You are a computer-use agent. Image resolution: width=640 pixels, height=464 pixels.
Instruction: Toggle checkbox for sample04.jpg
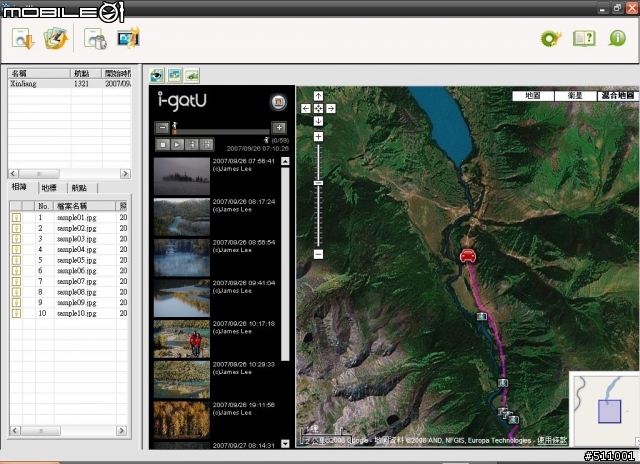16,249
